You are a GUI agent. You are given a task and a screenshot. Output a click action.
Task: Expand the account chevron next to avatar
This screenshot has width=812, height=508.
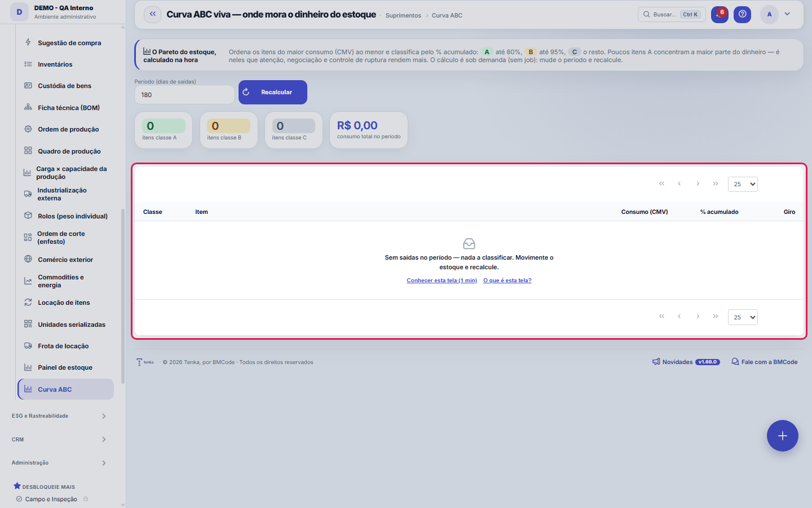click(787, 14)
